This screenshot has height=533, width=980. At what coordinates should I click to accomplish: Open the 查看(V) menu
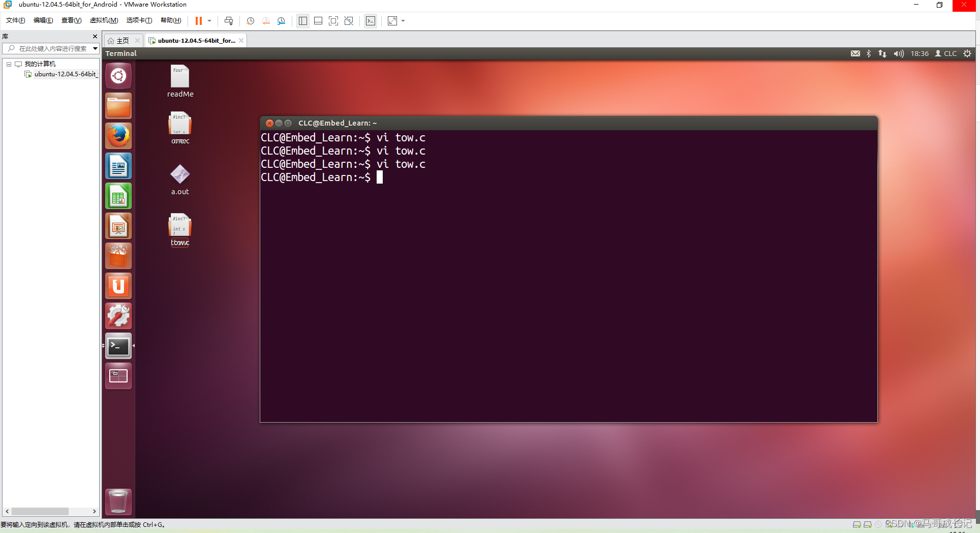71,20
